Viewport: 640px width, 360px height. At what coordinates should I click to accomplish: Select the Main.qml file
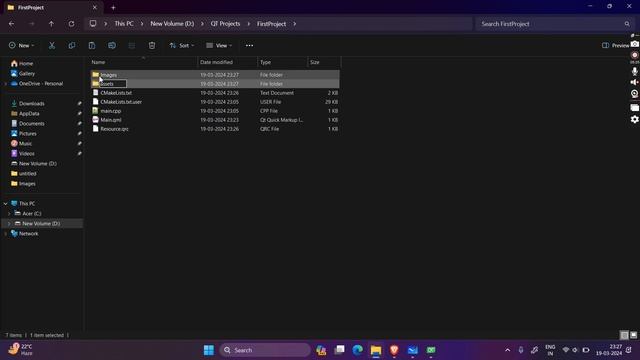tap(215, 120)
